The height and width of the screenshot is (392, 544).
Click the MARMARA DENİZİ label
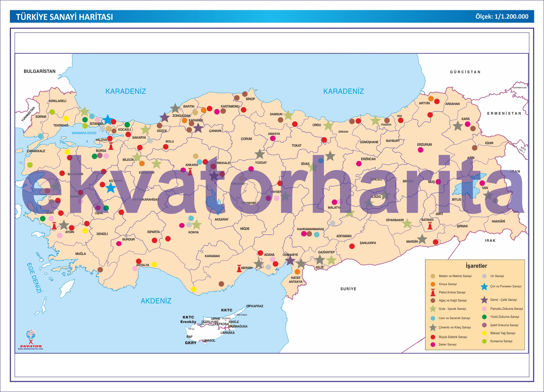click(84, 133)
